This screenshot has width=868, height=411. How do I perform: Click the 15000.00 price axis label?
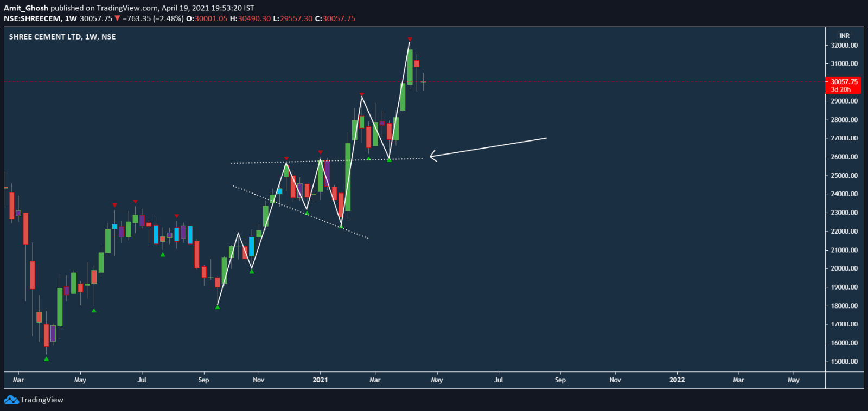(x=844, y=362)
